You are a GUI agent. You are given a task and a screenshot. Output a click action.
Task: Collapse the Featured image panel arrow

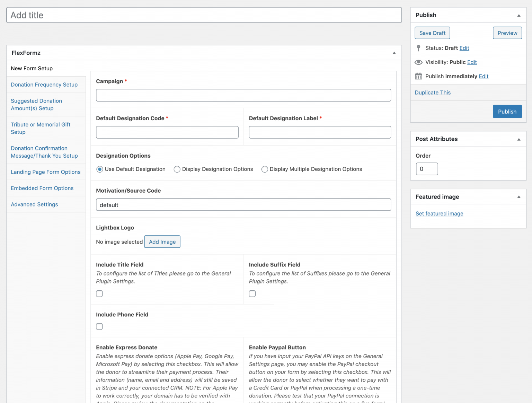518,196
